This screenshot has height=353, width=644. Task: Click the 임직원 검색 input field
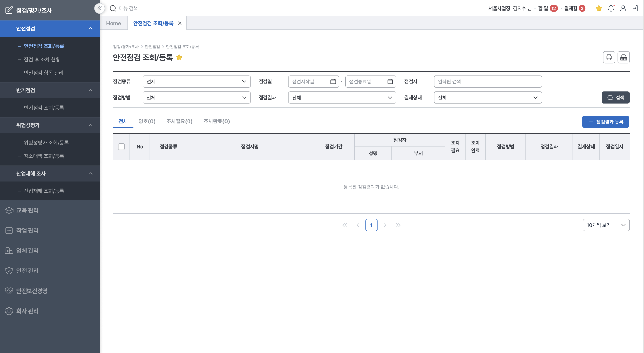tap(487, 81)
